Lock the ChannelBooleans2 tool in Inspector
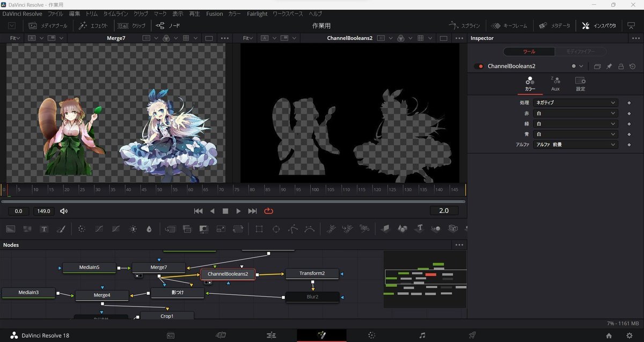Viewport: 644px width, 342px height. pyautogui.click(x=621, y=66)
